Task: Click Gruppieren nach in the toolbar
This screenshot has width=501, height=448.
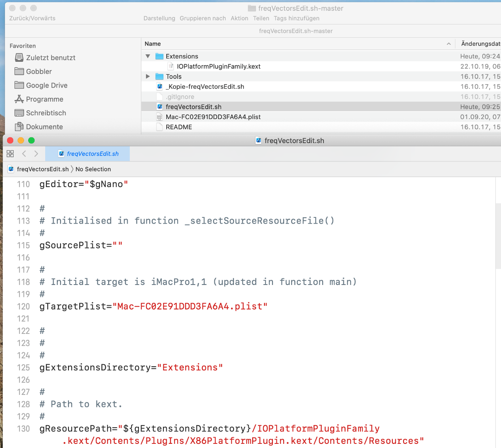Action: tap(203, 18)
